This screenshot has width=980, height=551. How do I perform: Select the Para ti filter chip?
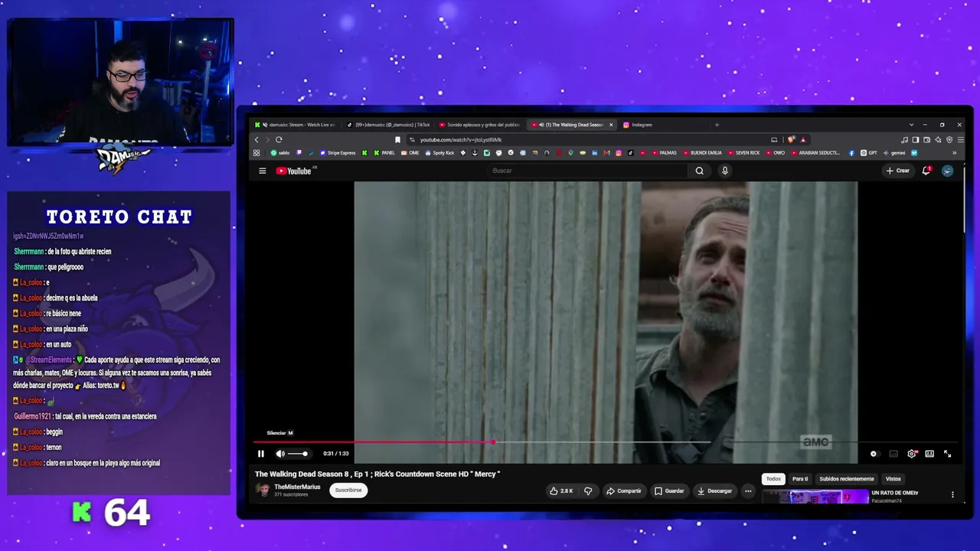[x=800, y=479]
